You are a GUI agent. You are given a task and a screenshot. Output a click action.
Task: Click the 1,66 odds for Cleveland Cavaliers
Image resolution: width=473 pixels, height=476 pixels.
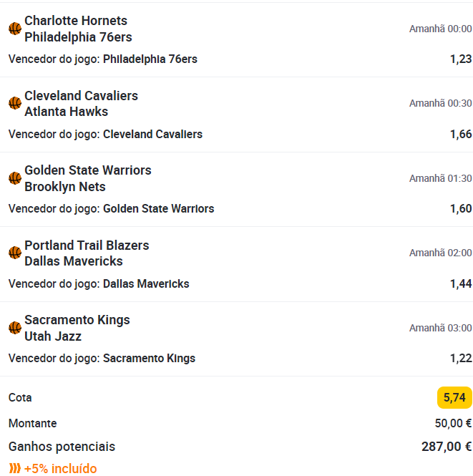pyautogui.click(x=461, y=134)
